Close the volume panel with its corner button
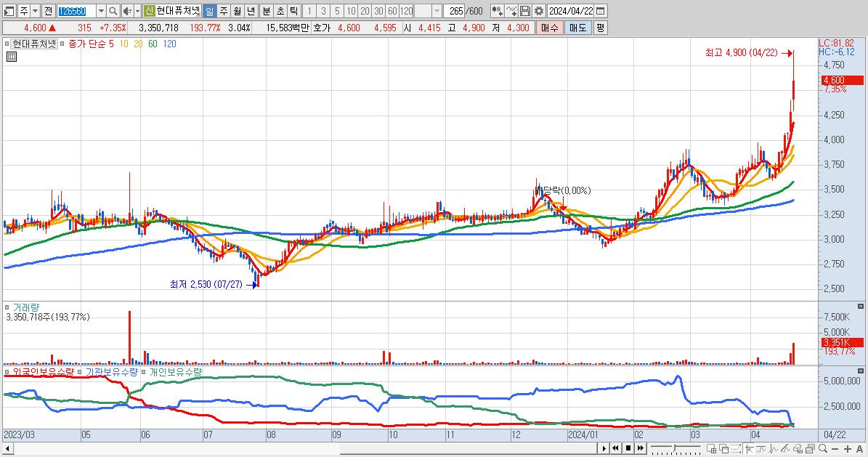 [x=861, y=307]
